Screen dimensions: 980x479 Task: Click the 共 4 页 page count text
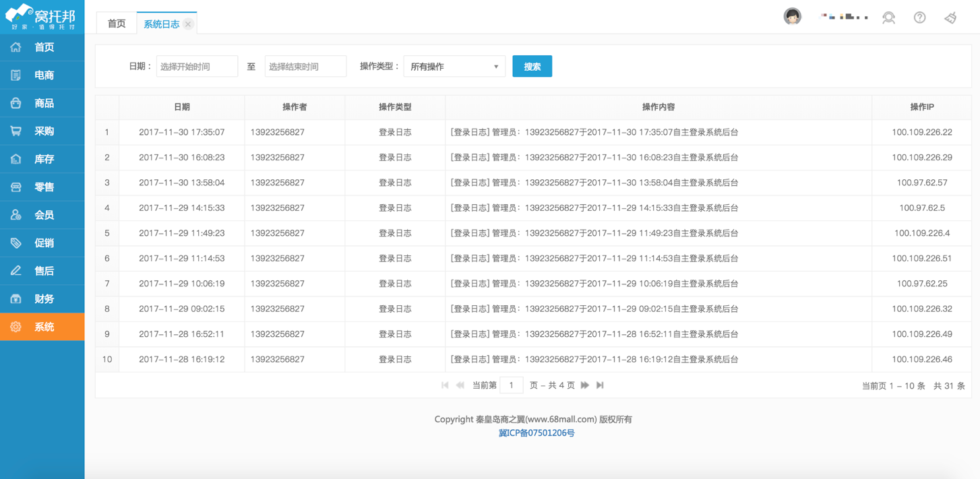click(x=561, y=385)
